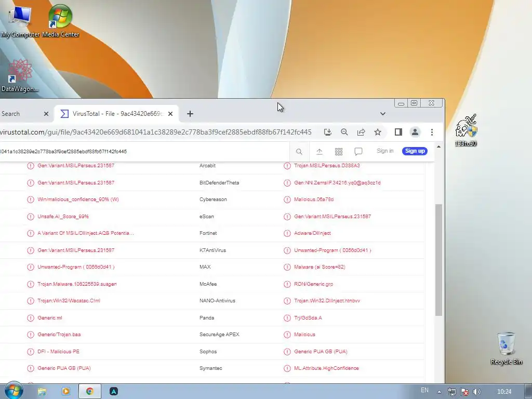Click the vertical scrollbar thumb
The width and height of the screenshot is (532, 399).
tap(438, 260)
